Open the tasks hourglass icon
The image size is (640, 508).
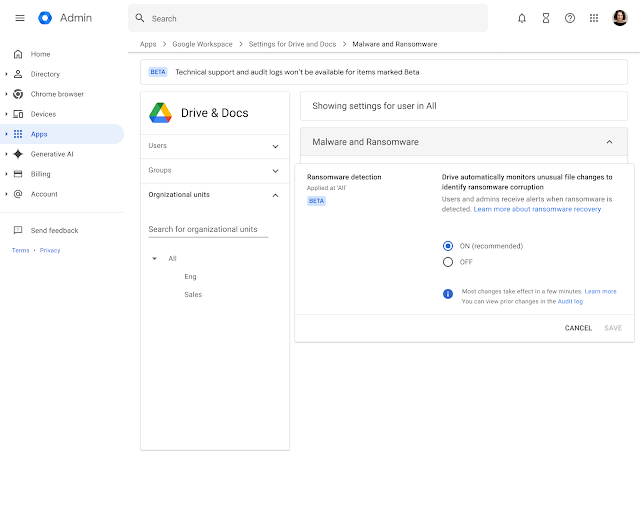546,18
